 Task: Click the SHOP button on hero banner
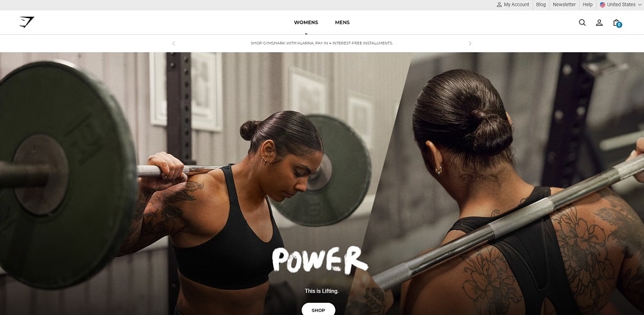click(x=318, y=310)
